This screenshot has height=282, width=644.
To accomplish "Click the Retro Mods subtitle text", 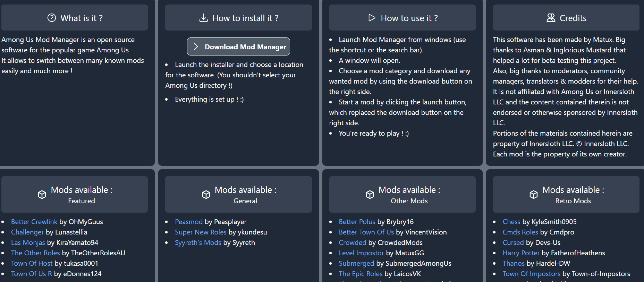I will click(573, 201).
